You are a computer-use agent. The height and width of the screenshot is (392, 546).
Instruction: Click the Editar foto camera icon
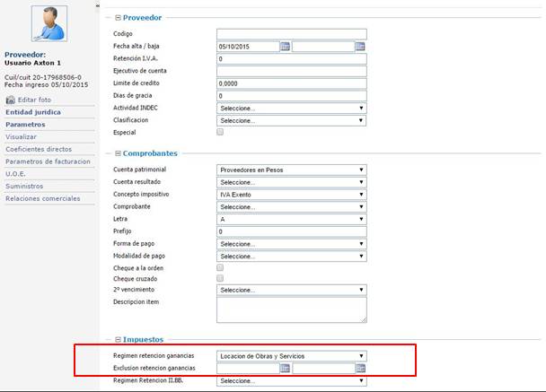[x=11, y=100]
